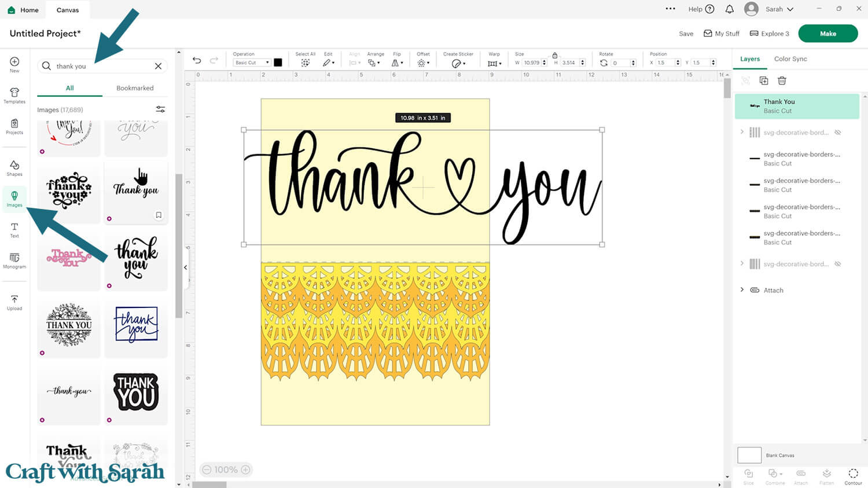This screenshot has width=868, height=488.
Task: Open the Projects panel
Action: point(14,126)
